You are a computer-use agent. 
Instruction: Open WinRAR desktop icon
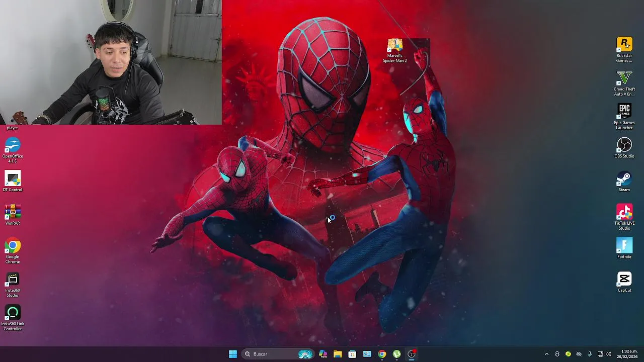[13, 215]
